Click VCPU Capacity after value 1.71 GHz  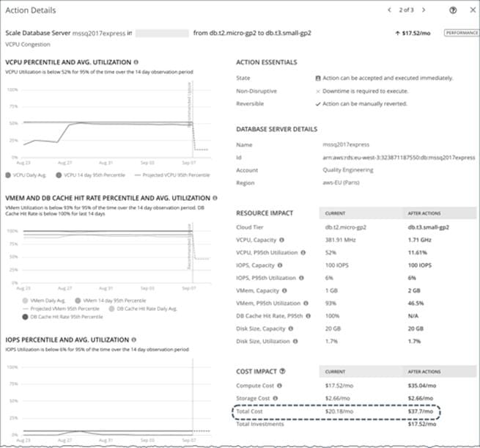(x=419, y=240)
